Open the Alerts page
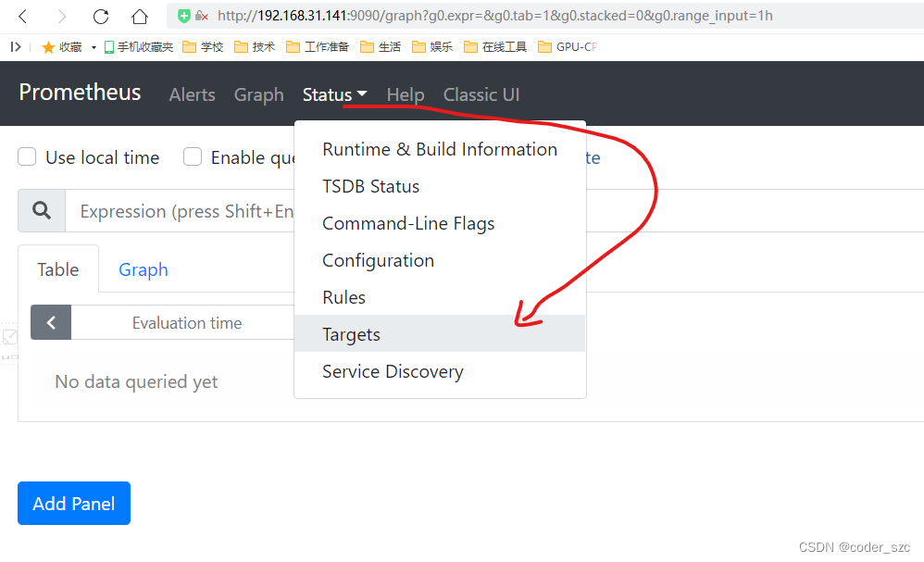The width and height of the screenshot is (924, 562). click(x=192, y=94)
